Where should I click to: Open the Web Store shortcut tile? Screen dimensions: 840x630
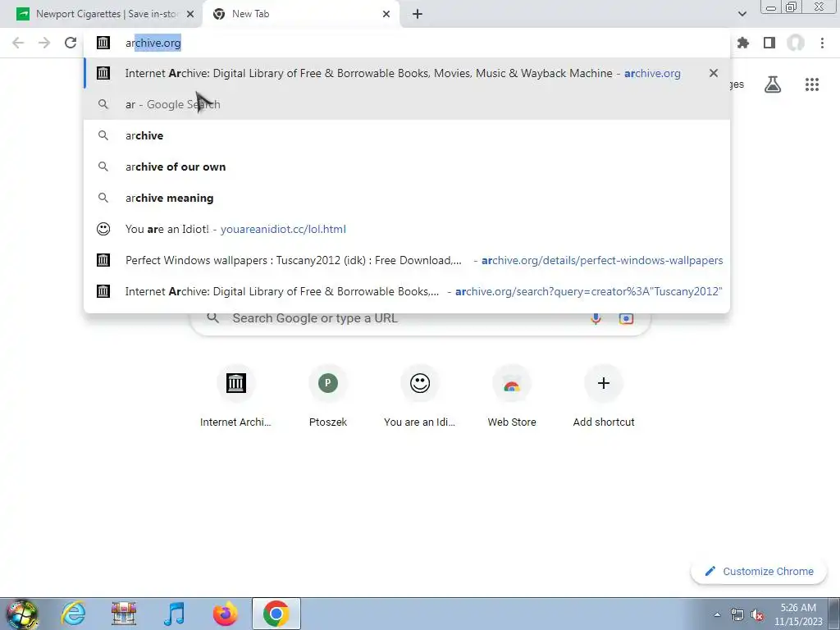pos(512,396)
